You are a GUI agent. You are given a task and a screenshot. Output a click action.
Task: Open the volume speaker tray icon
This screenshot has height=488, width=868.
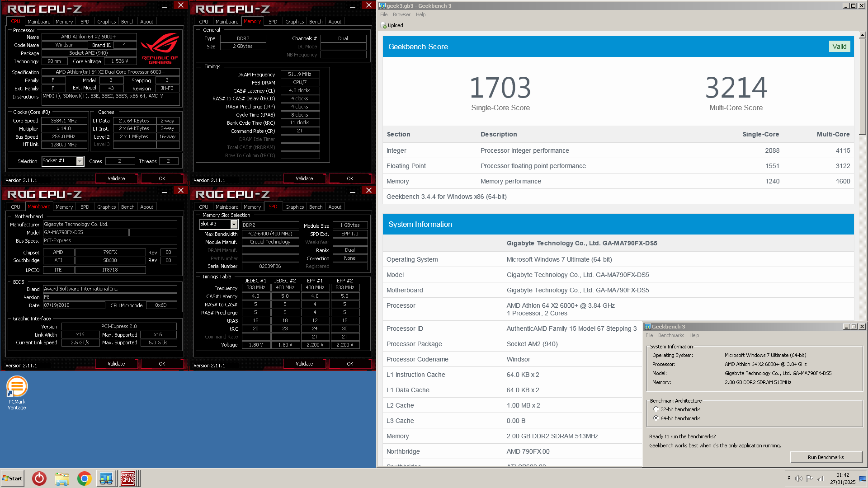pos(798,479)
